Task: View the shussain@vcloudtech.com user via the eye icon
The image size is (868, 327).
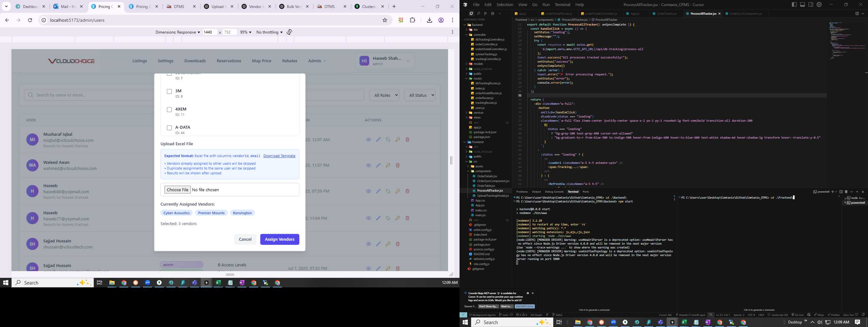Action: (369, 244)
